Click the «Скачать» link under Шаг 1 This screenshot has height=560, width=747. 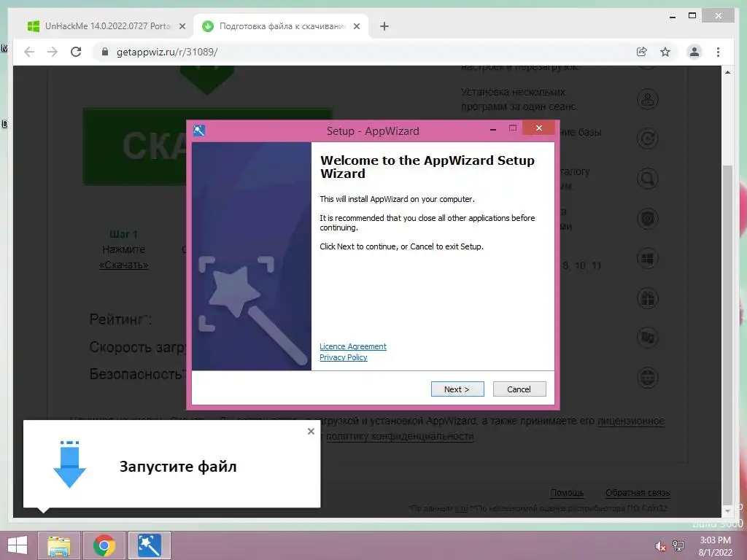[124, 265]
